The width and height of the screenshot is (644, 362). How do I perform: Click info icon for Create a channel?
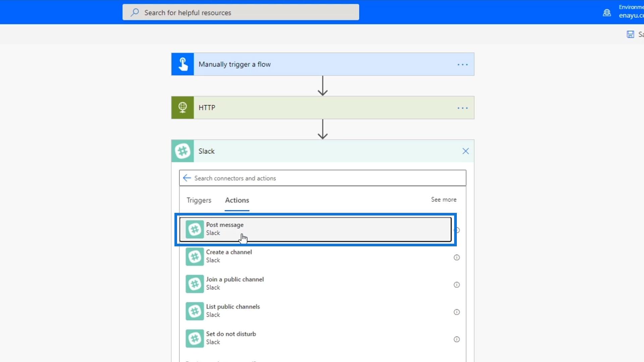tap(457, 257)
